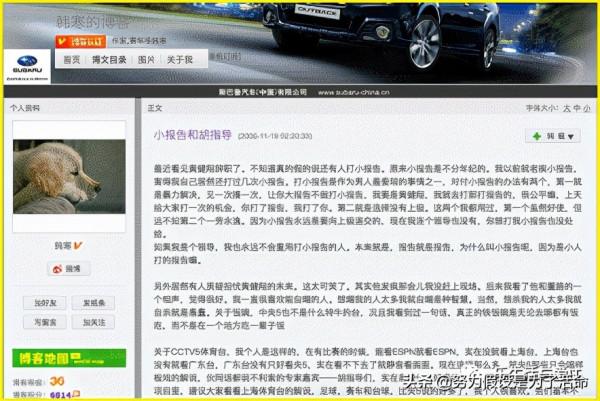Click the 加关注 button

(93, 322)
